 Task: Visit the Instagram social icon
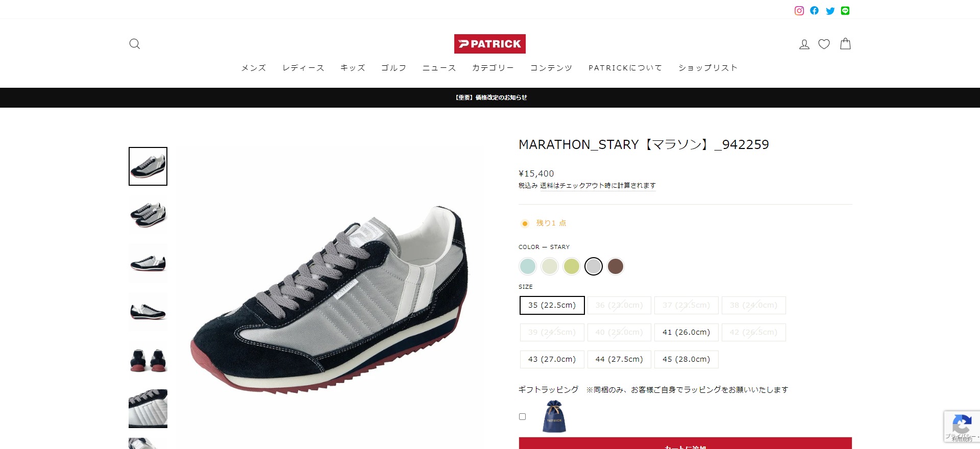tap(799, 11)
